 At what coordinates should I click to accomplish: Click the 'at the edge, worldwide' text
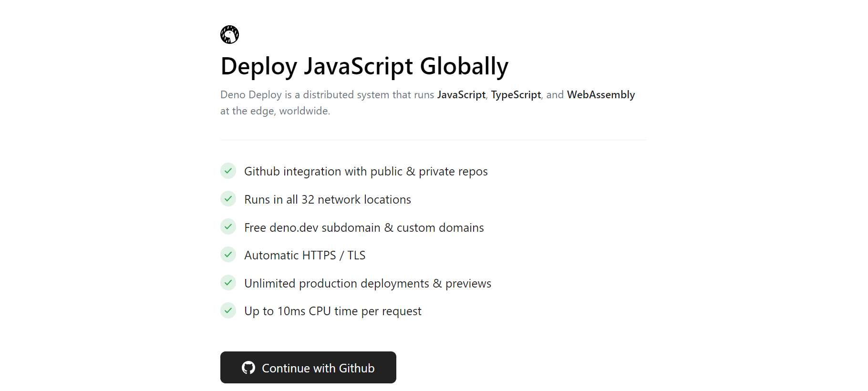tap(275, 111)
